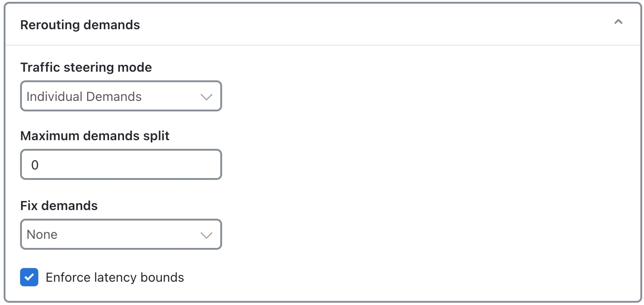
Task: Click the empty space in the section header bar
Action: (365, 25)
